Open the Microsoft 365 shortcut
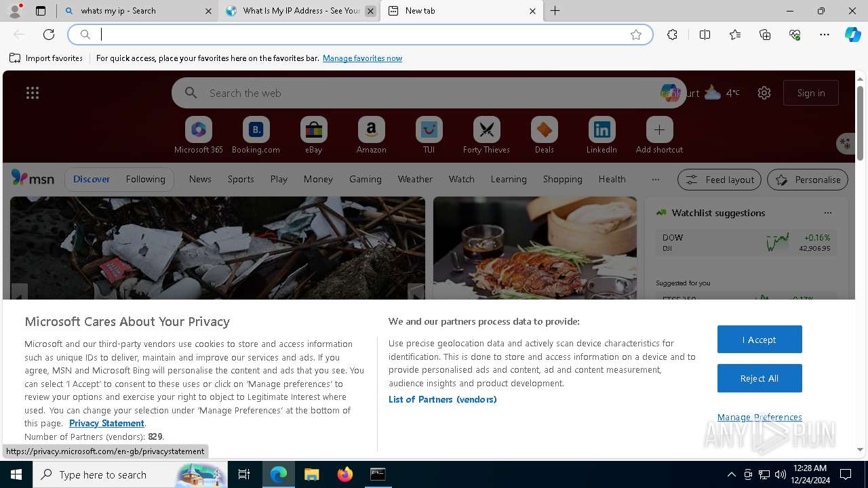868x488 pixels. click(x=199, y=135)
